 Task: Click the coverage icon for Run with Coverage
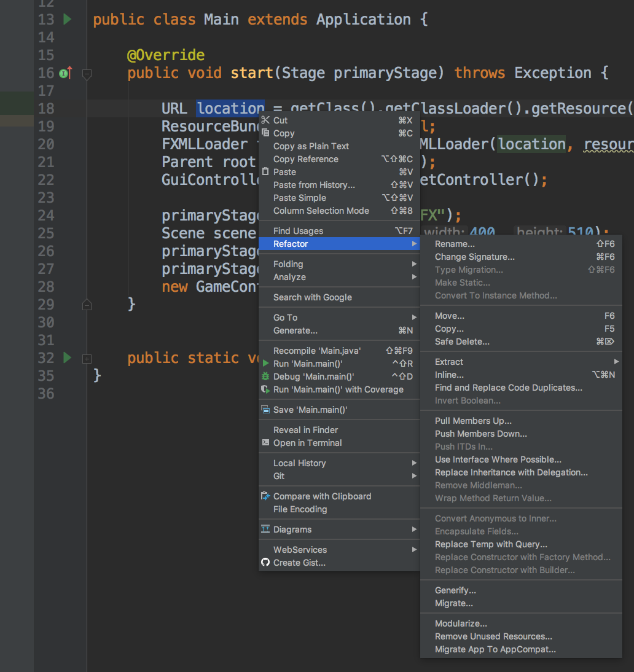click(266, 389)
